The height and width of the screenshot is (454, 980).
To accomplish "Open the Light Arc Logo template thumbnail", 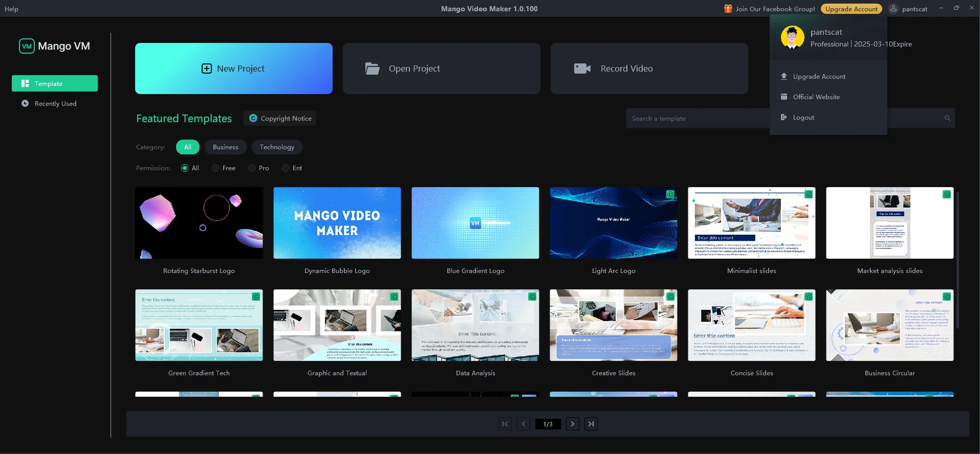I will coord(614,223).
